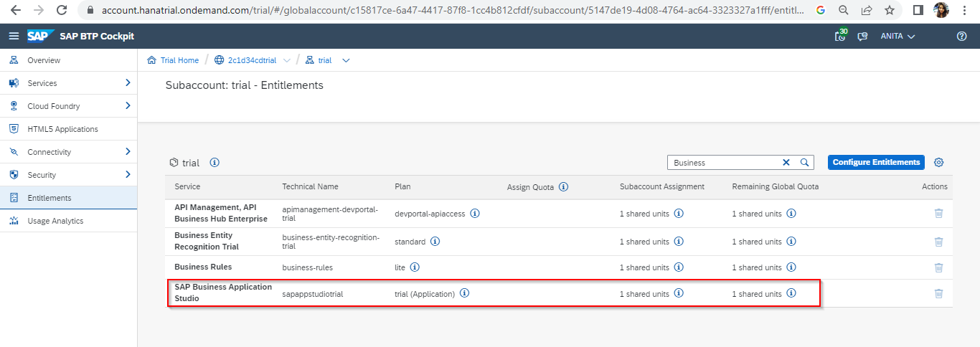Expand the Services navigation item
980x347 pixels.
point(128,83)
